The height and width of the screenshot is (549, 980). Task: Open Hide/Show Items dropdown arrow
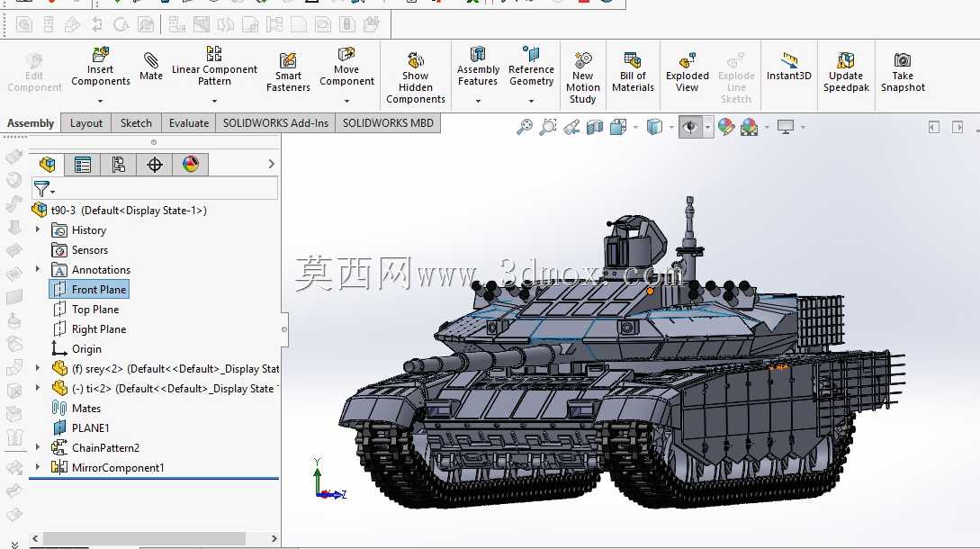pyautogui.click(x=707, y=128)
